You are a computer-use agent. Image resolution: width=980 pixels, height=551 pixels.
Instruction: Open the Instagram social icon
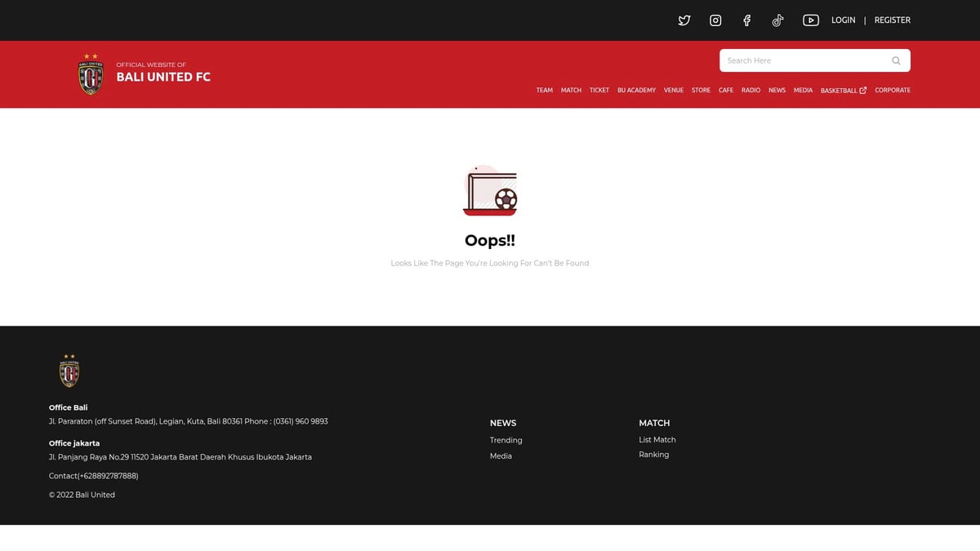[715, 20]
